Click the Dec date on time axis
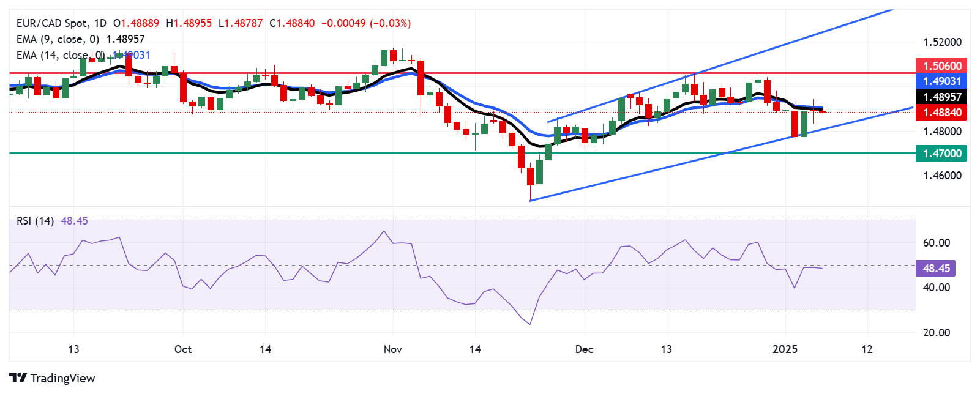This screenshot has height=394, width=980. (584, 349)
